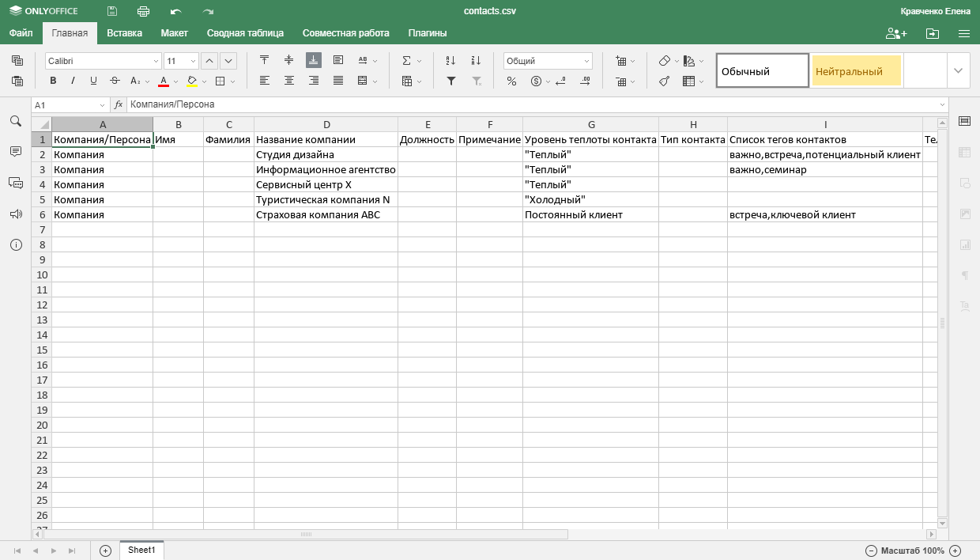
Task: Show the About info icon in left sidebar
Action: tap(15, 245)
